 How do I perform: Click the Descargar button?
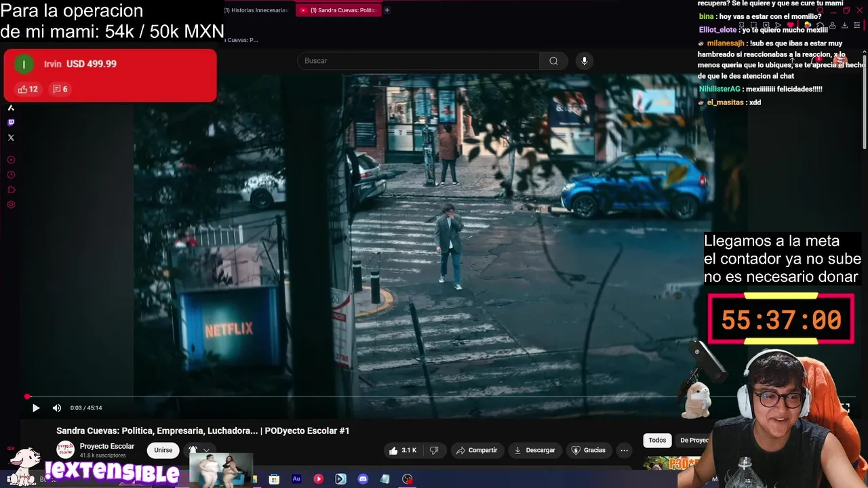(x=534, y=450)
